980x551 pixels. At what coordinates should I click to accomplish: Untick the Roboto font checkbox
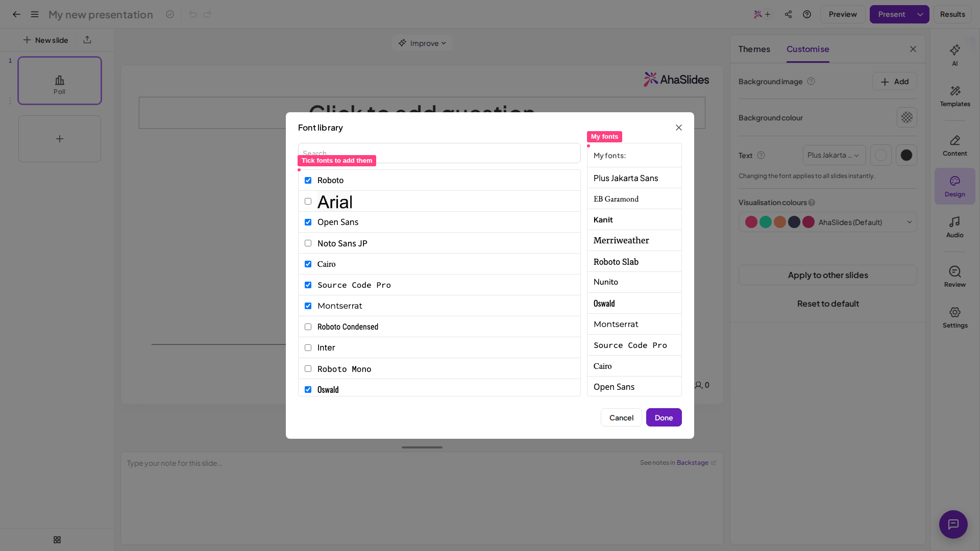point(308,181)
